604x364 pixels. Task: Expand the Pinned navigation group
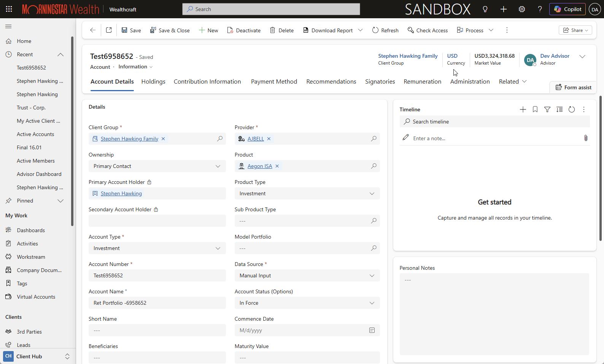tap(60, 201)
